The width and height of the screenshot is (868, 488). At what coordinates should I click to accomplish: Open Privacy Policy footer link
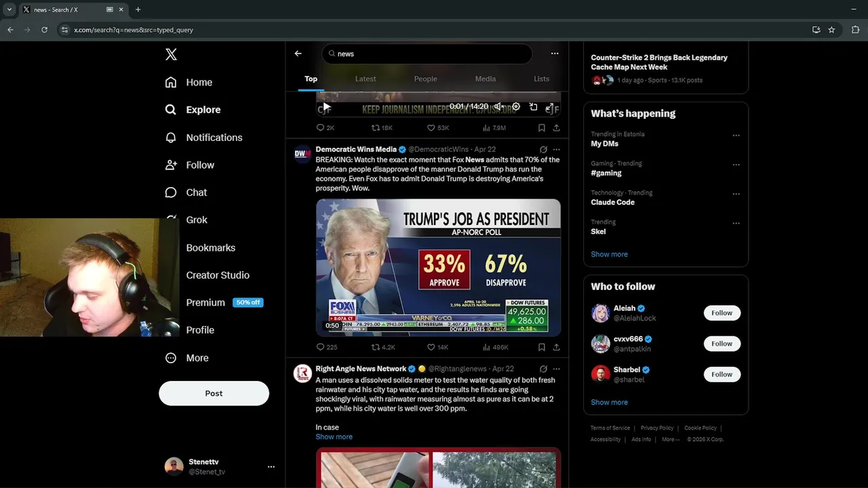click(657, 428)
